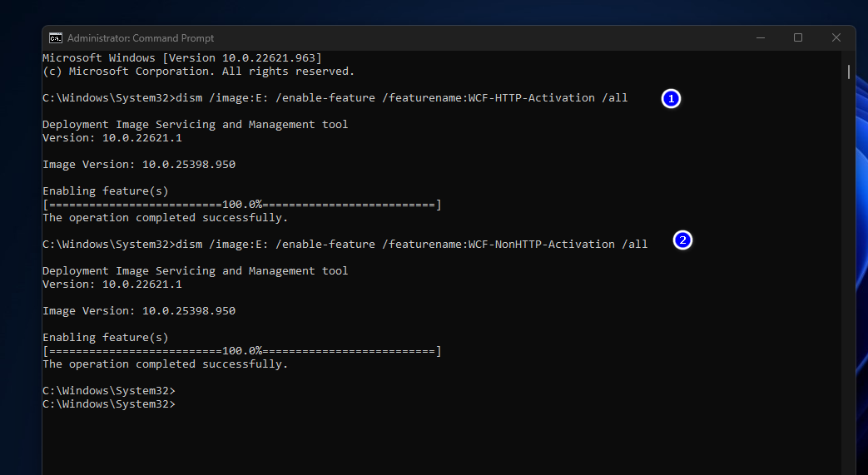The image size is (868, 475).
Task: Click the Microsoft Windows version header line
Action: 182,57
